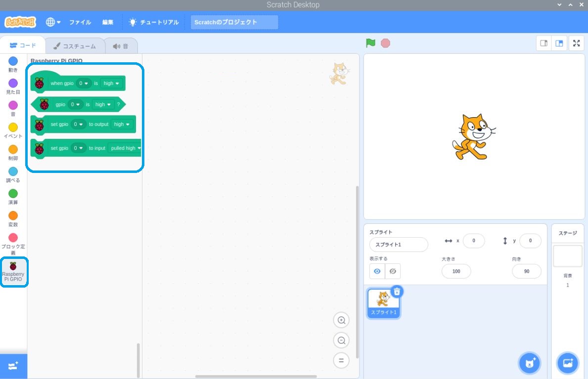Switch to the コード tab

click(23, 45)
